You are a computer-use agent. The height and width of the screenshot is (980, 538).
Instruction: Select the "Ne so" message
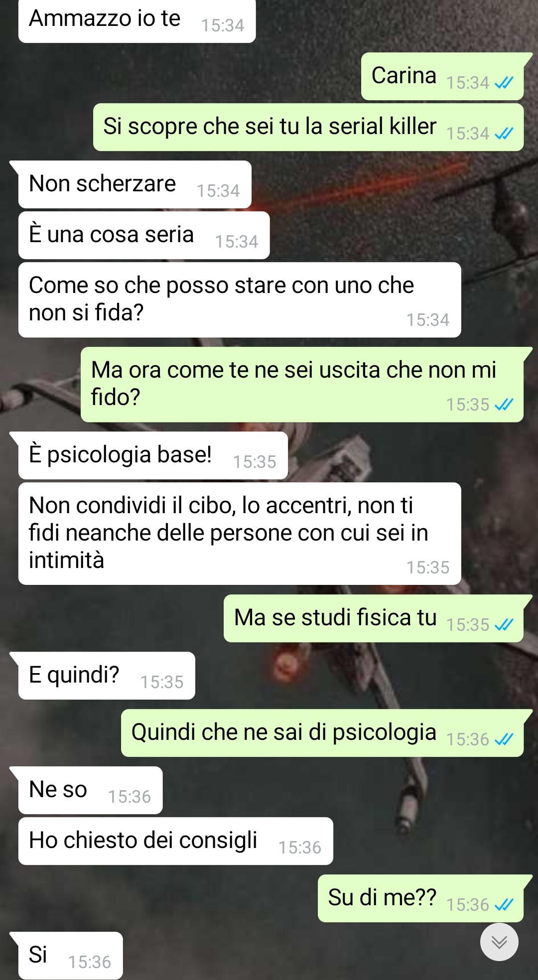click(90, 790)
